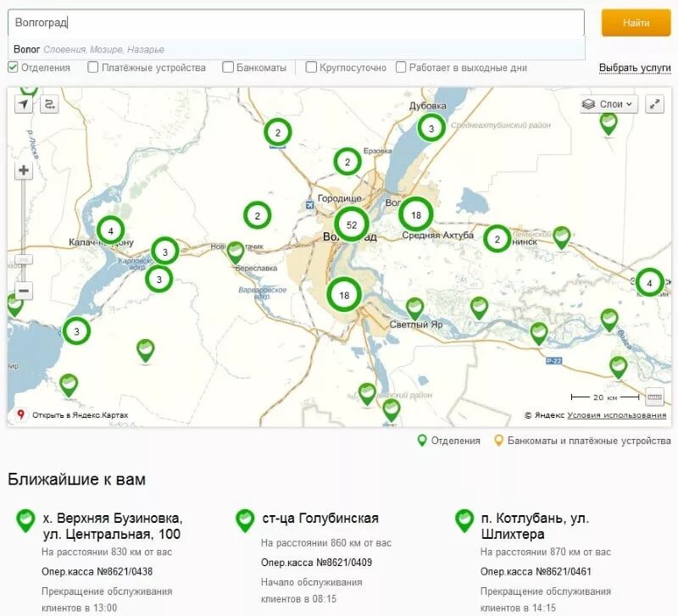
Task: Click the Ближайшие к вам heading
Action: (76, 480)
